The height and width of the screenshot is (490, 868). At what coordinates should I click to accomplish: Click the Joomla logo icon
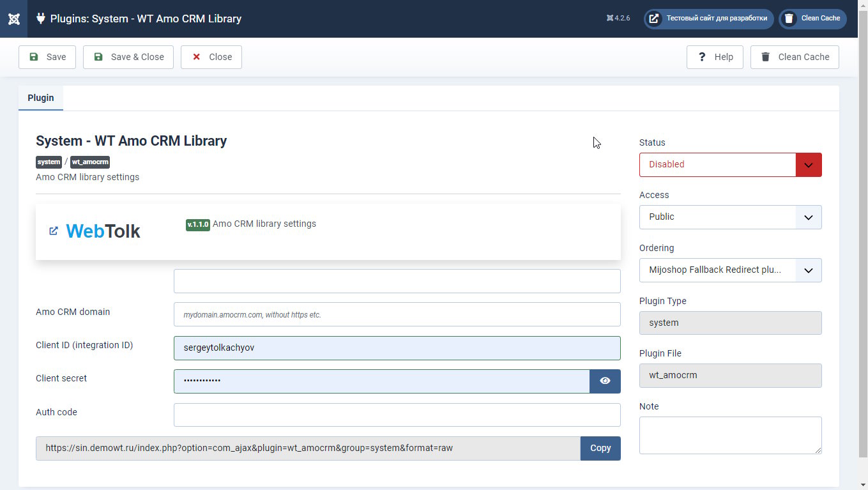13,19
